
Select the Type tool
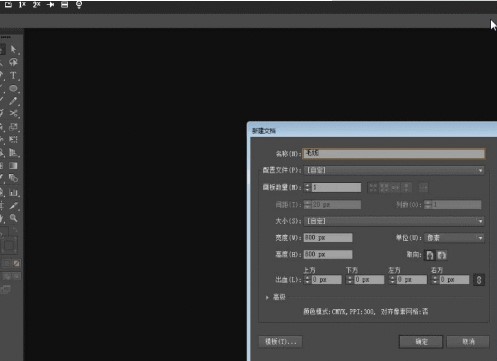pos(13,75)
